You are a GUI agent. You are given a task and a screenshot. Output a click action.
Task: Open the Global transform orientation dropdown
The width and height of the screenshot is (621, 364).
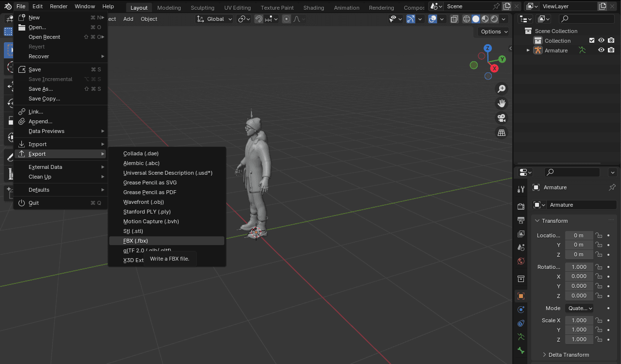click(x=214, y=19)
